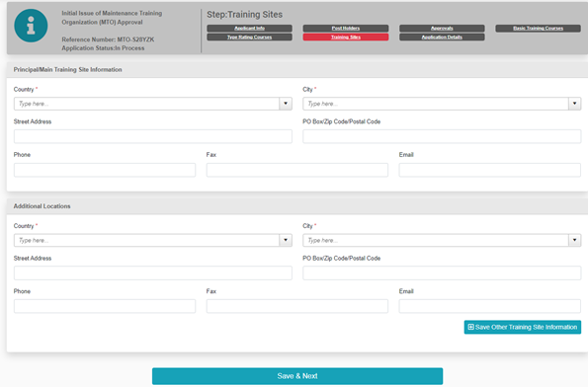Focus the principal site PO Box/Zip Code field
Screen dimensions: 588x387
[x=442, y=136]
